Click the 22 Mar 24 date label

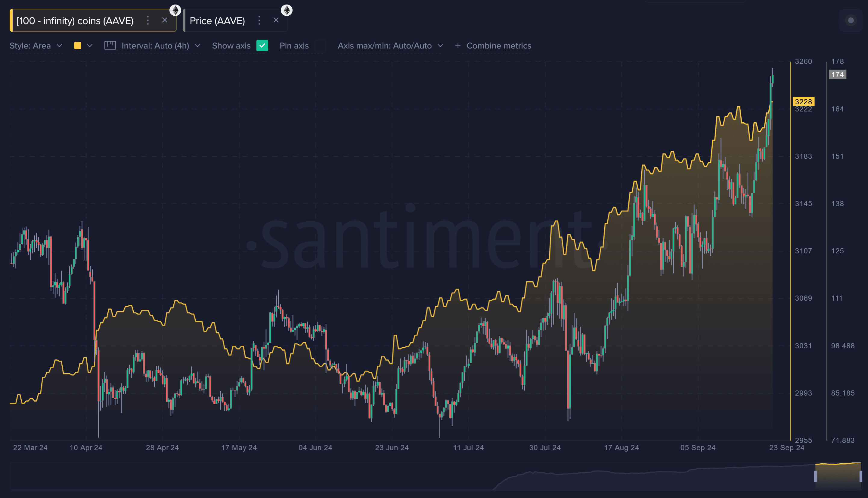pos(30,447)
